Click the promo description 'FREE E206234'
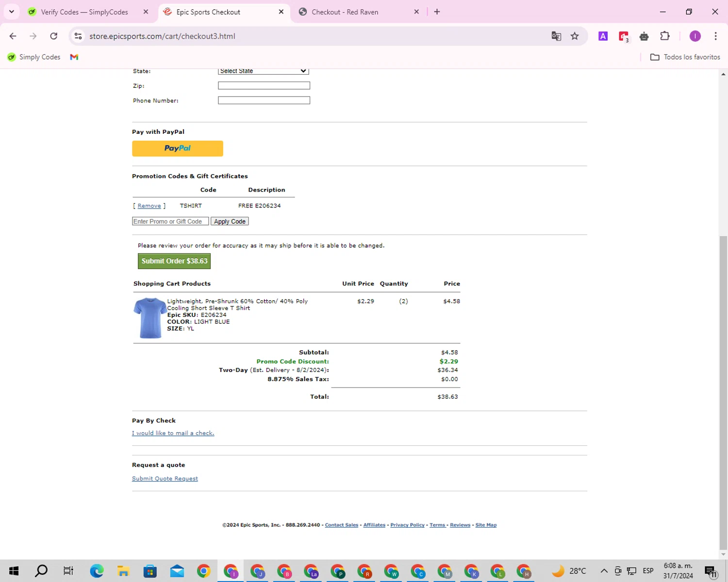This screenshot has height=582, width=728. click(259, 206)
